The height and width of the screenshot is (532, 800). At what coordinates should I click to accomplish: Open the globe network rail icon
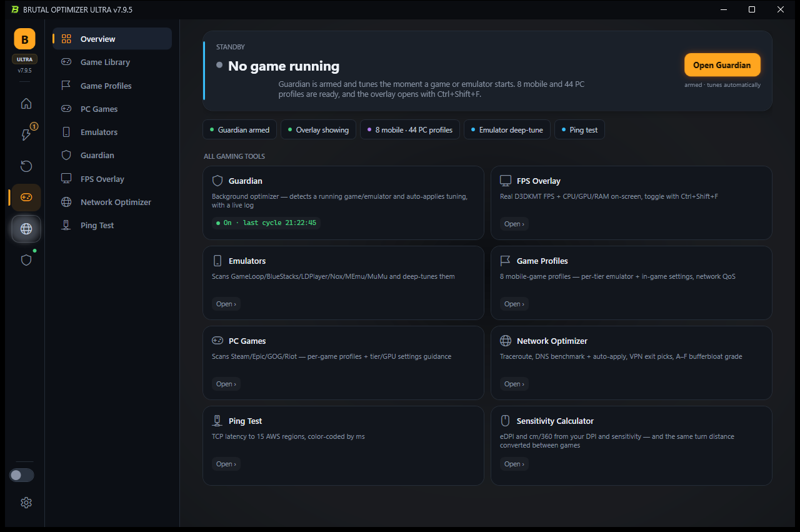point(26,229)
